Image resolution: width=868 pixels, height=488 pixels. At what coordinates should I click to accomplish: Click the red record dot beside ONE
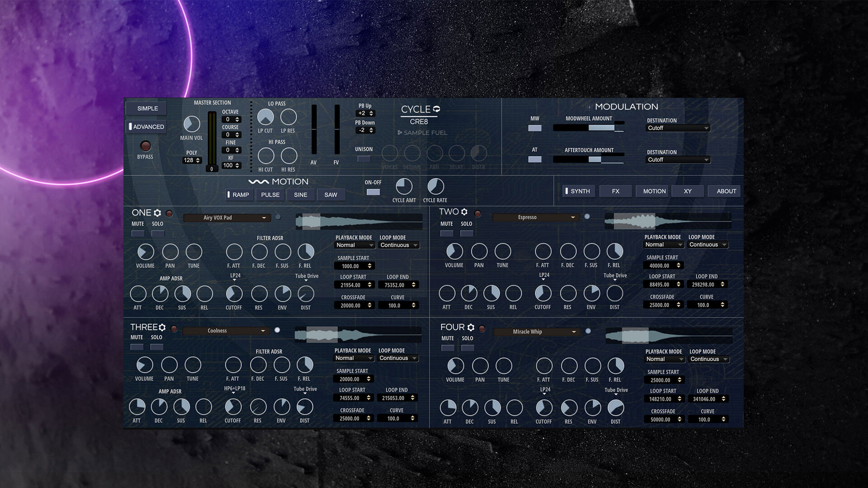(169, 213)
